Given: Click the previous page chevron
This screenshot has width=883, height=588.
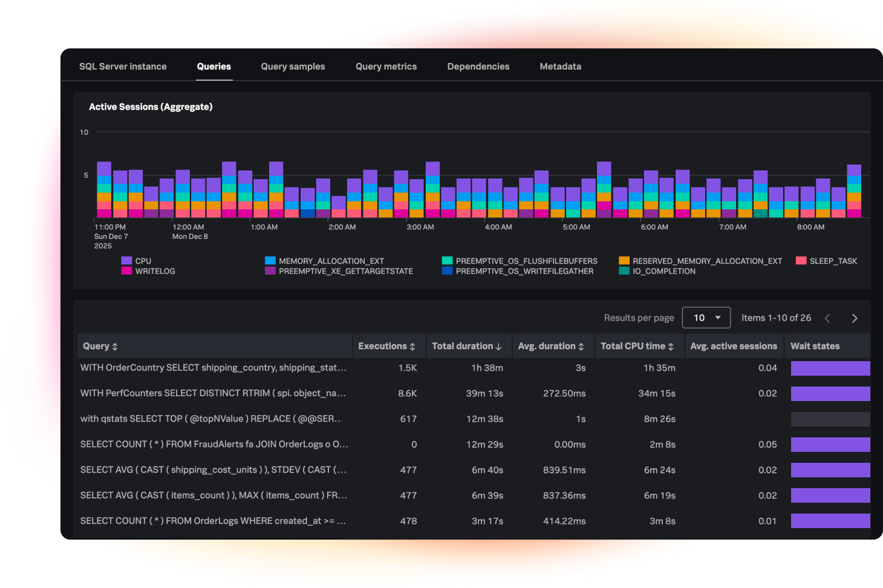Looking at the screenshot, I should pos(827,318).
